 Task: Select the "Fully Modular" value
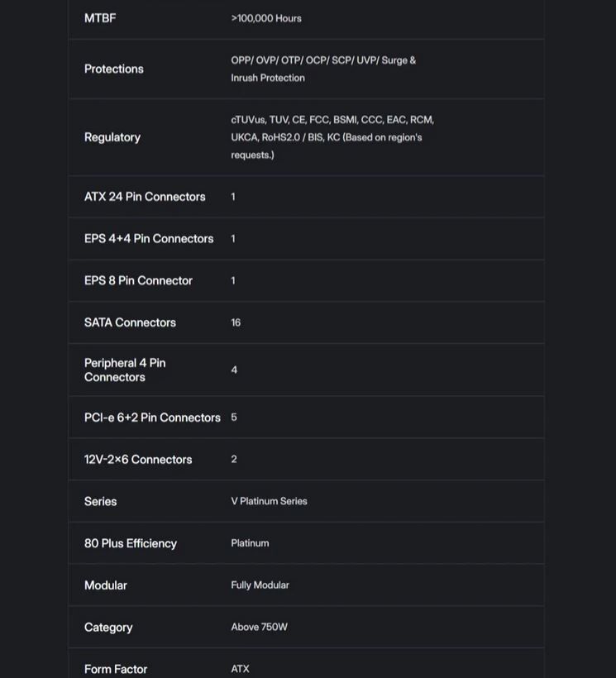tap(260, 585)
